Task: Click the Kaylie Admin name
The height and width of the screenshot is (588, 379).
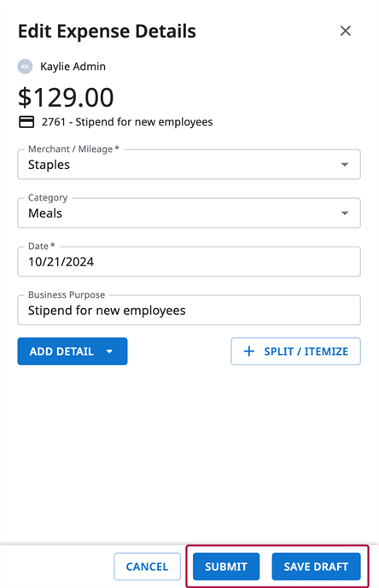Action: point(73,67)
